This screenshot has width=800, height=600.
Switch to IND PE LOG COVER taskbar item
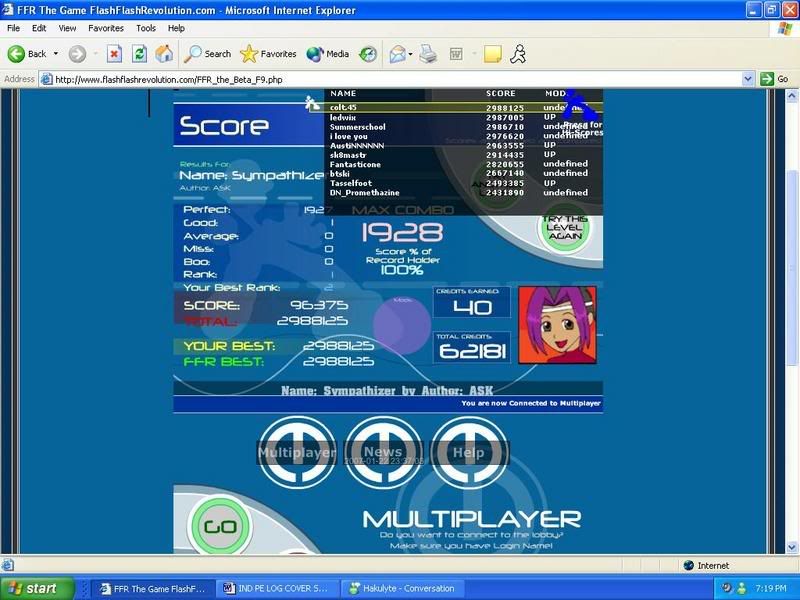click(x=276, y=588)
